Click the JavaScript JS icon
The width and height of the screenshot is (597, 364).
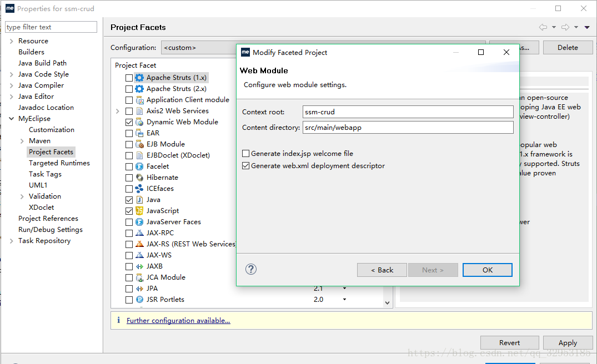140,211
